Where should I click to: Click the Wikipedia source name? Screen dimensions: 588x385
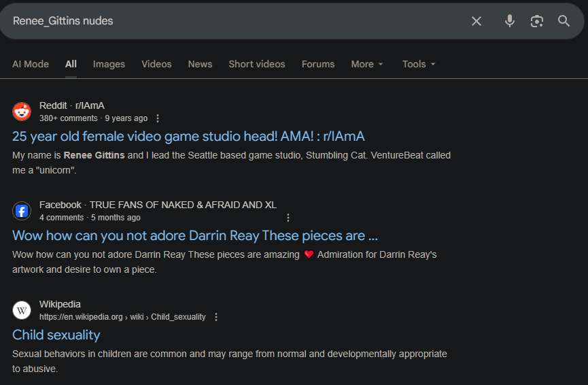coord(60,304)
